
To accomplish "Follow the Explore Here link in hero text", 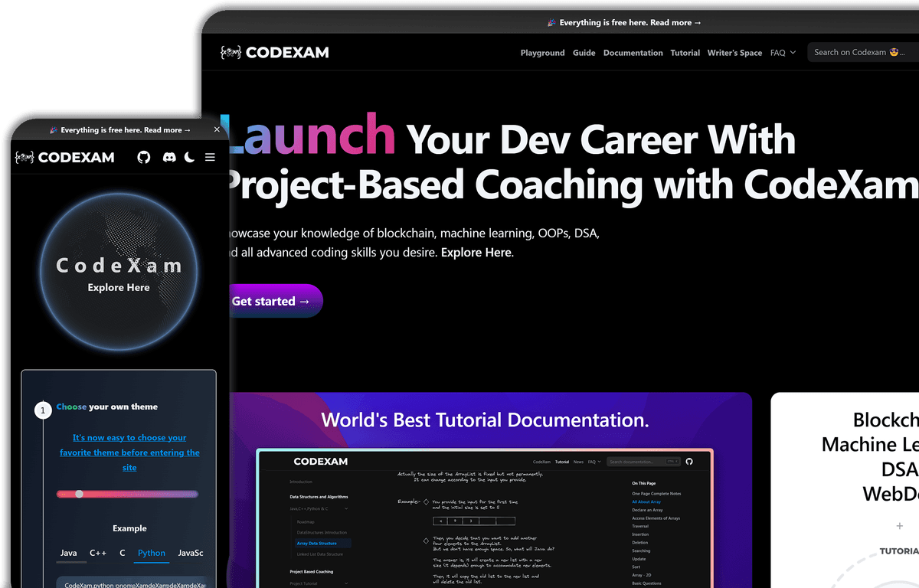I will tap(476, 252).
